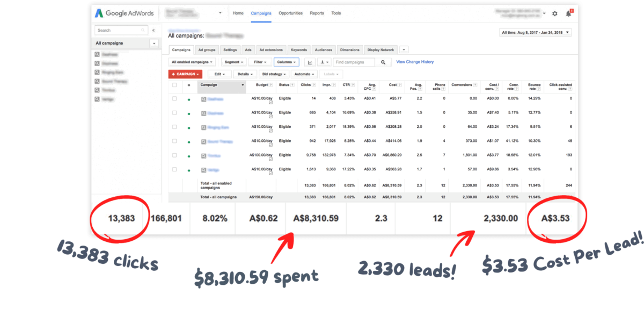Screen dimensions: 644x316
Task: Open the Details dropdown
Action: pyautogui.click(x=245, y=74)
